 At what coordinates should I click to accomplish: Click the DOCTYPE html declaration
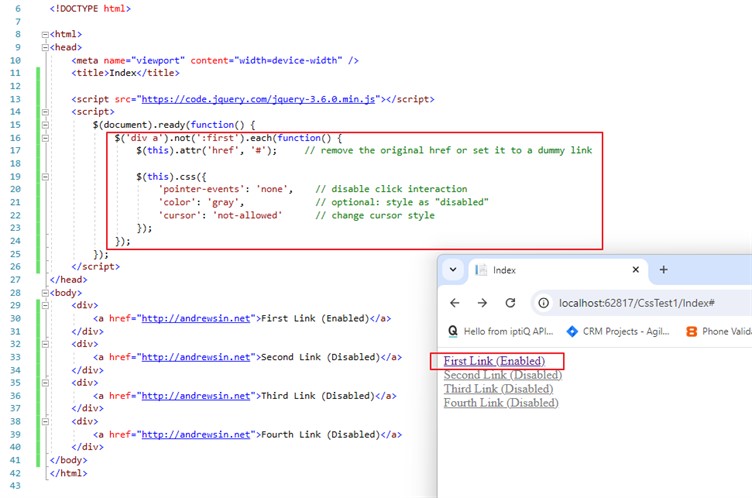pyautogui.click(x=90, y=9)
